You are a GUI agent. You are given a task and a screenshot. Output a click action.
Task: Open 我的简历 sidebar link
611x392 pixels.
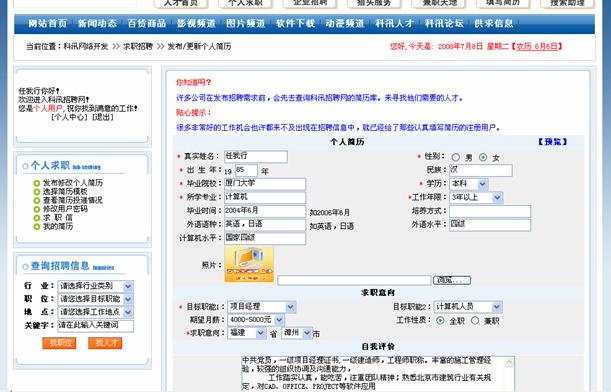pyautogui.click(x=58, y=226)
